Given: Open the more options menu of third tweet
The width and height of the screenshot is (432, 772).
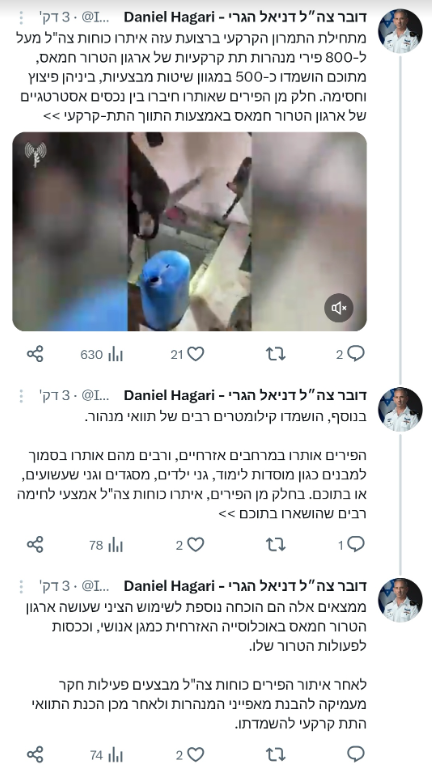Looking at the screenshot, I should tap(21, 586).
